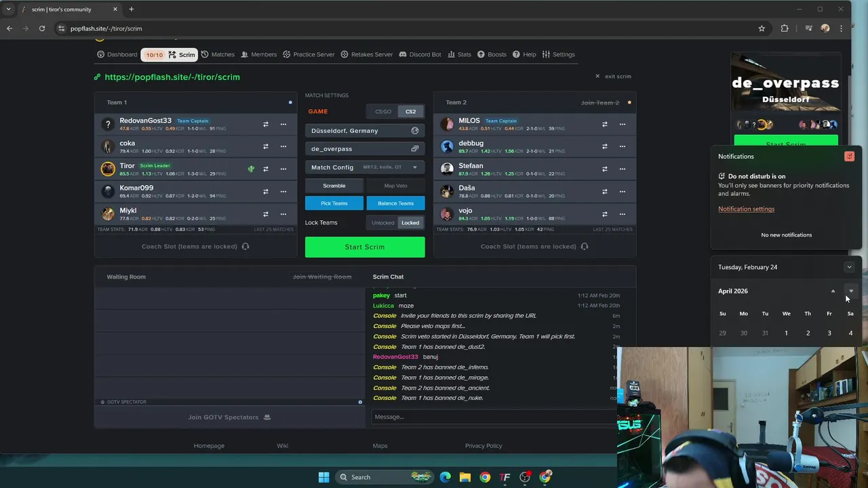Viewport: 868px width, 488px height.
Task: Swap team for Tiror
Action: point(266,169)
